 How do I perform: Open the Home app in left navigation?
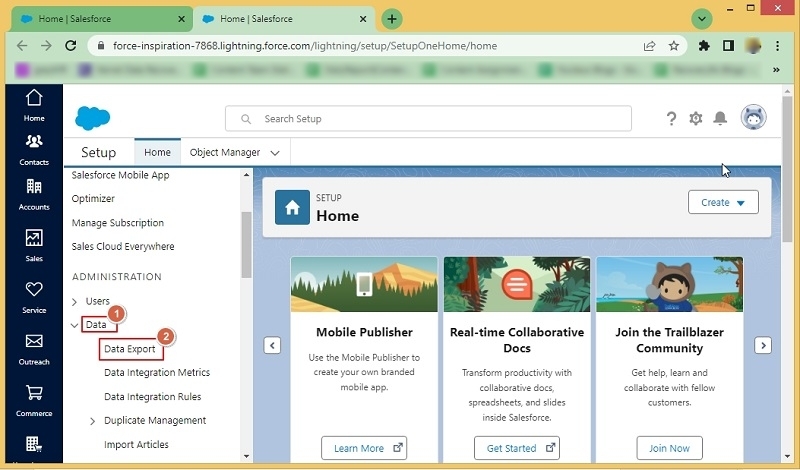[34, 105]
